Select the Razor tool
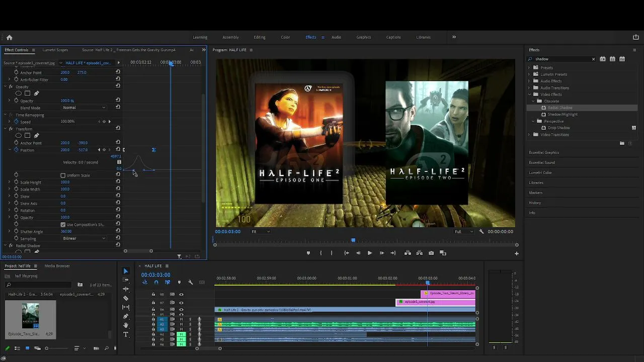This screenshot has width=644, height=362. click(x=125, y=298)
